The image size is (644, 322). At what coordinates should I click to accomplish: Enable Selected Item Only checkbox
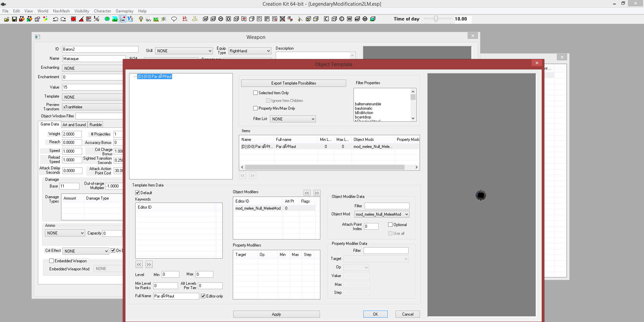[x=255, y=93]
